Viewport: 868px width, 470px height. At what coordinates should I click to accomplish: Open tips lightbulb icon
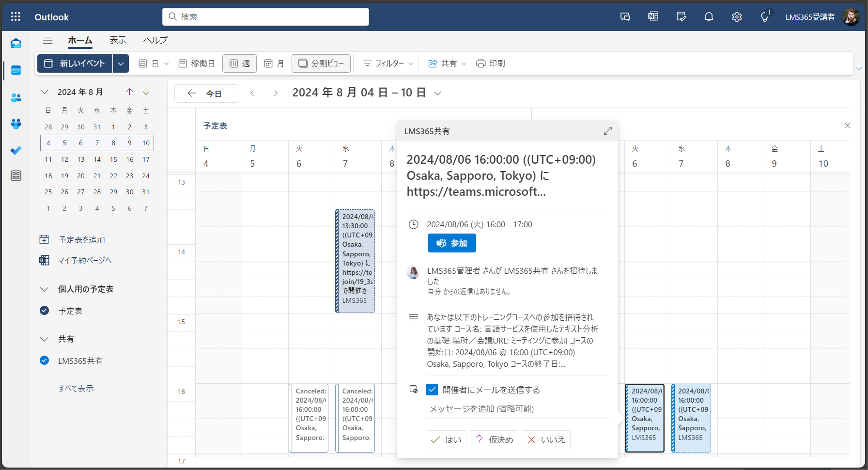tap(765, 17)
